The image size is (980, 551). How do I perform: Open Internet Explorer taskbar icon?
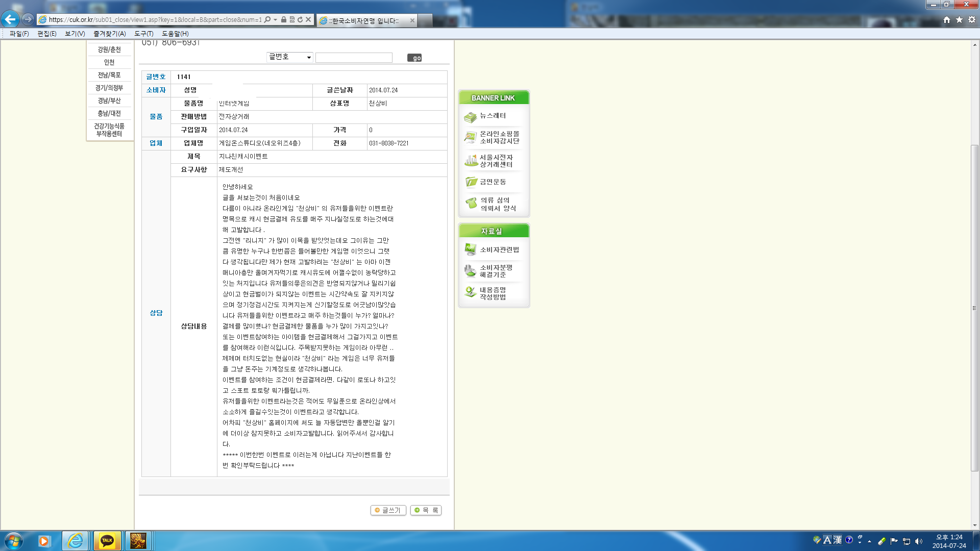click(75, 541)
